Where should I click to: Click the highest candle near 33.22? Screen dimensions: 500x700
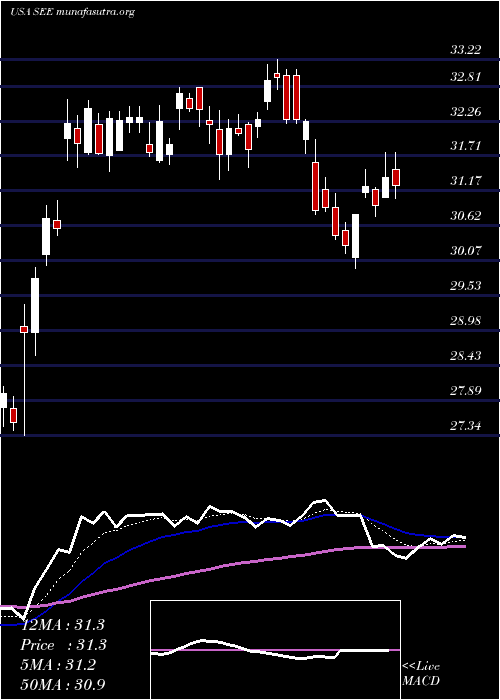[277, 75]
